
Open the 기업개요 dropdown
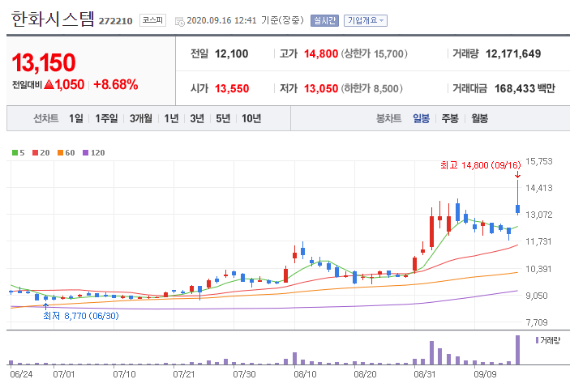click(x=366, y=21)
